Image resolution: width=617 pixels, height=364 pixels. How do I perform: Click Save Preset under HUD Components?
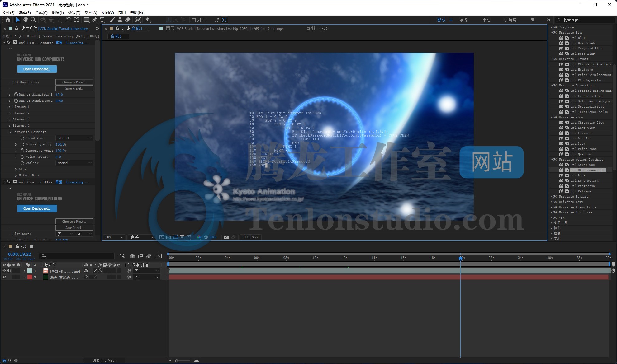pyautogui.click(x=74, y=88)
